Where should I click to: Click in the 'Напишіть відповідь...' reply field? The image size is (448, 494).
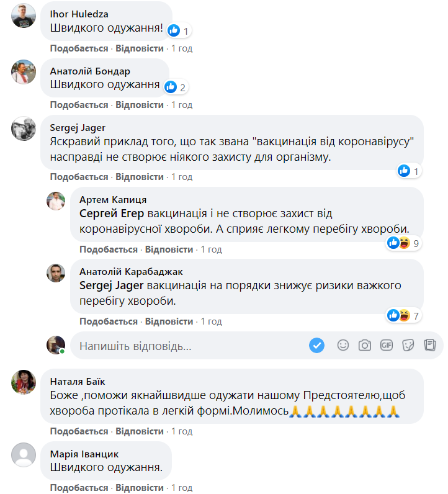click(186, 346)
